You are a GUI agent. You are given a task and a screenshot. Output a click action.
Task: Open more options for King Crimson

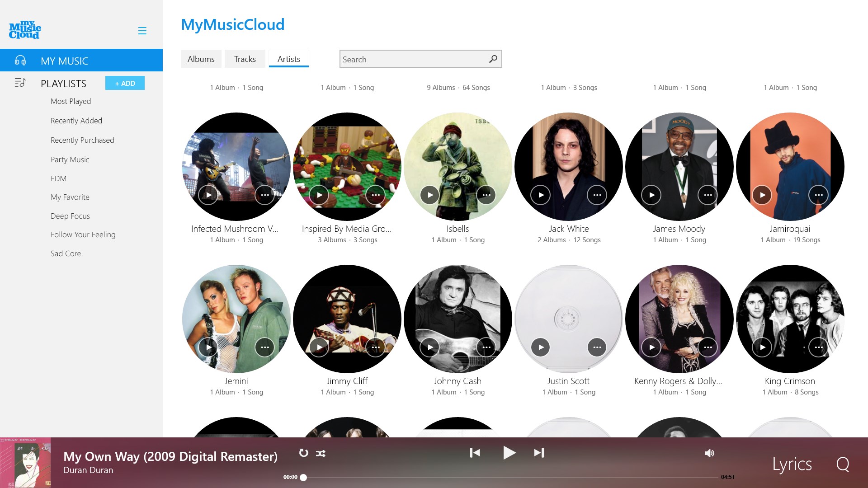(x=819, y=347)
